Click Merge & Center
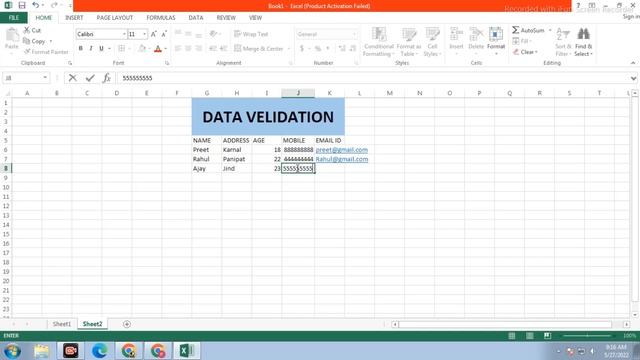640x360 pixels. point(259,49)
